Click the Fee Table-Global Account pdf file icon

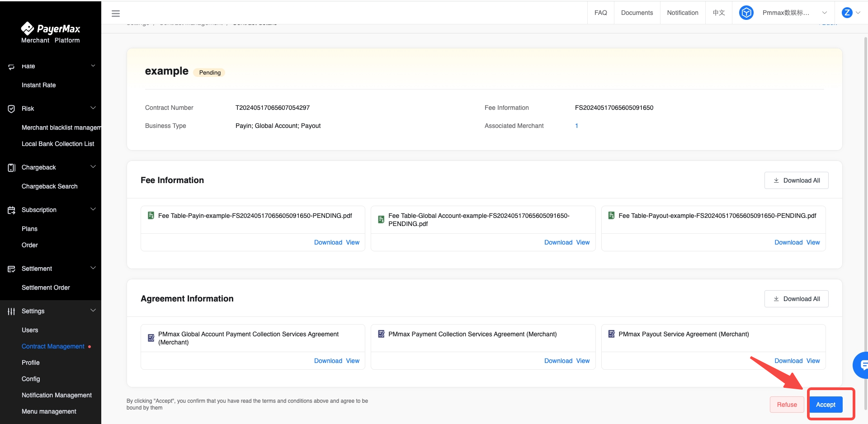coord(381,220)
